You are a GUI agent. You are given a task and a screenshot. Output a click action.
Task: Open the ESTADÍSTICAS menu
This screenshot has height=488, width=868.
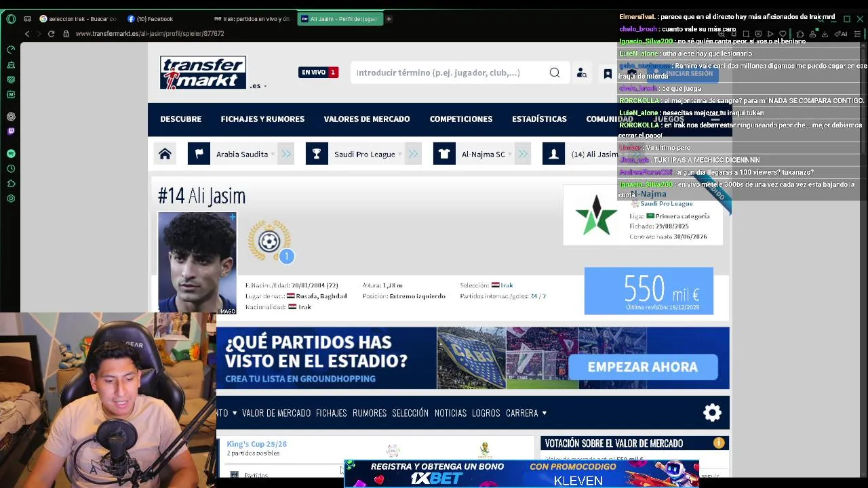[539, 119]
